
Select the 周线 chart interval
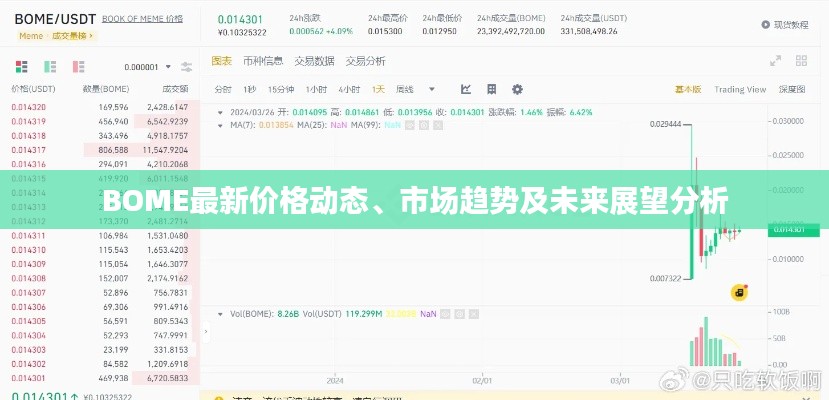pos(404,89)
